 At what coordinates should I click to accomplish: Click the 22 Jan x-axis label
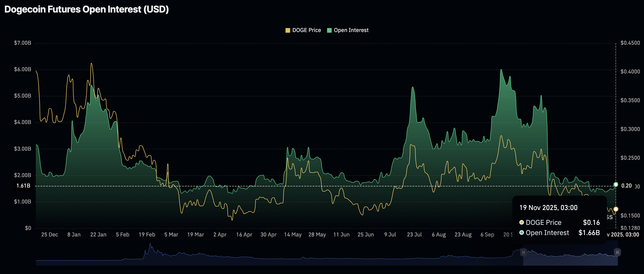(98, 235)
